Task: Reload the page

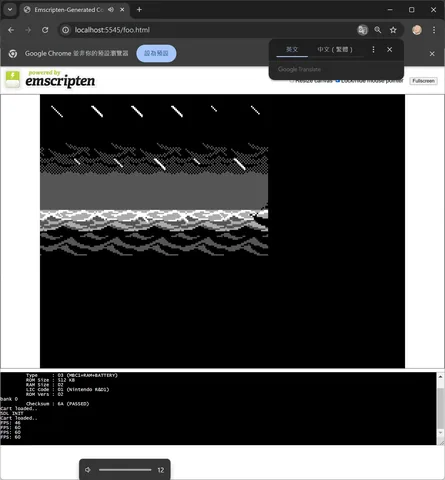Action: point(45,30)
